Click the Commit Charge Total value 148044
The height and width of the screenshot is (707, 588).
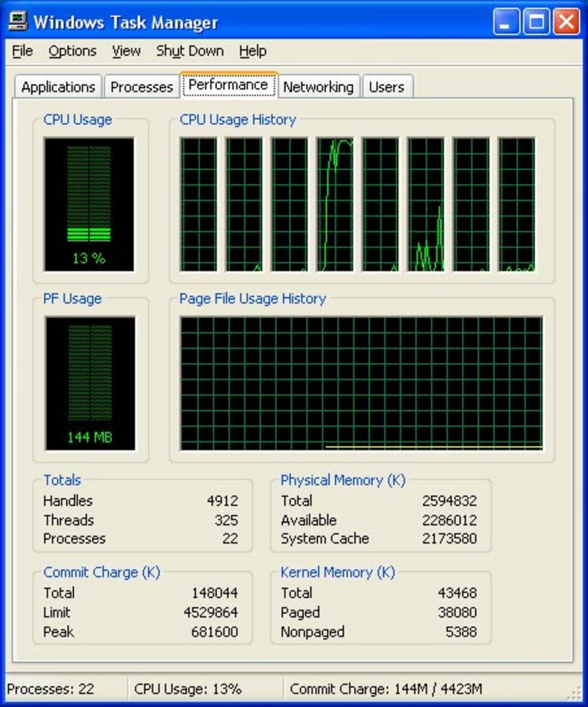click(215, 593)
